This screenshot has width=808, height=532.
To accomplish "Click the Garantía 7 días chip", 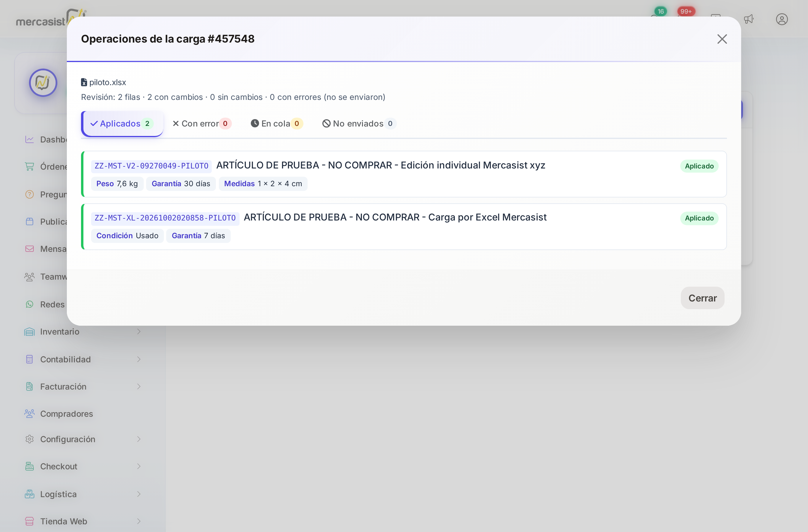I will [198, 236].
